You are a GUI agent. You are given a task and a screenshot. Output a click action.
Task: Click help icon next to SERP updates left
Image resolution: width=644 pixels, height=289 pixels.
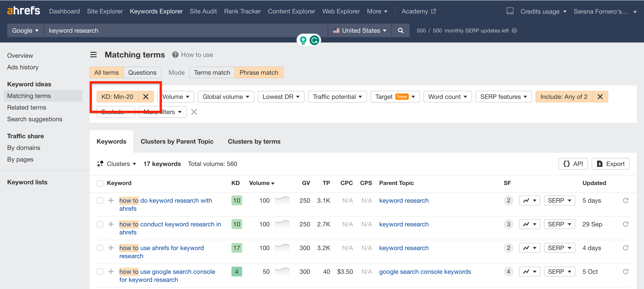(514, 30)
